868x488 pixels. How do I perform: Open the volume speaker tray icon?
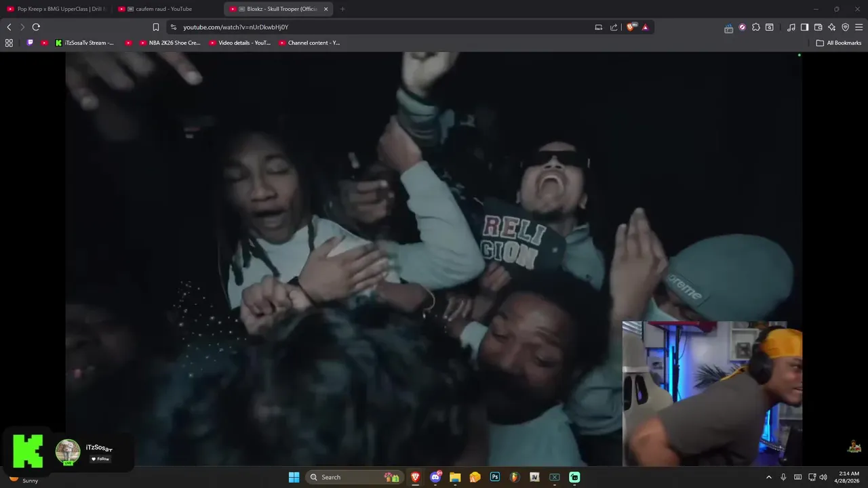tap(823, 477)
